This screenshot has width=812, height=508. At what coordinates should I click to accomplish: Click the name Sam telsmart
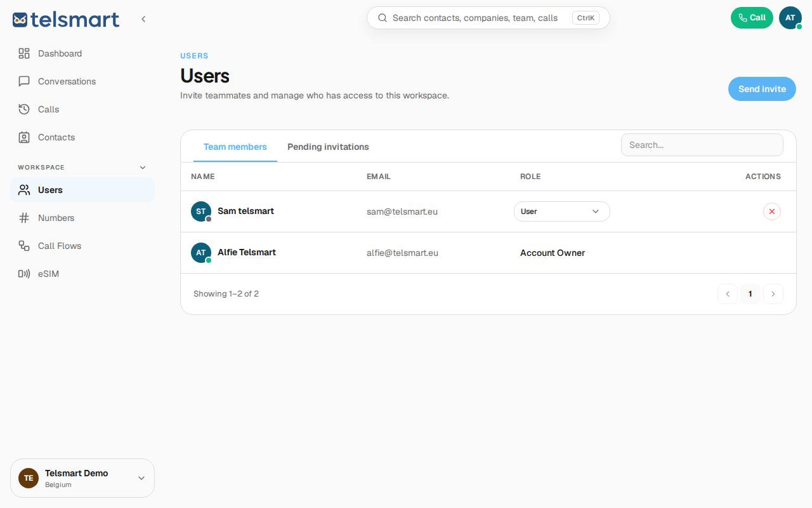(x=246, y=211)
